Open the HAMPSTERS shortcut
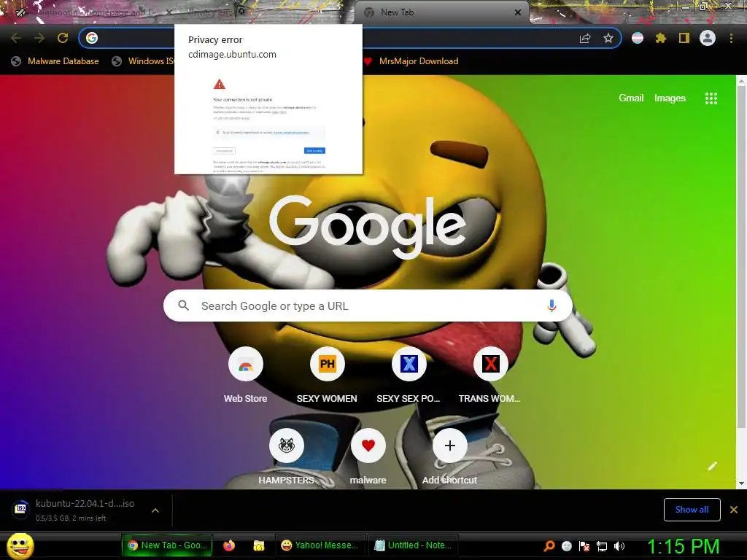The image size is (747, 560). [286, 446]
